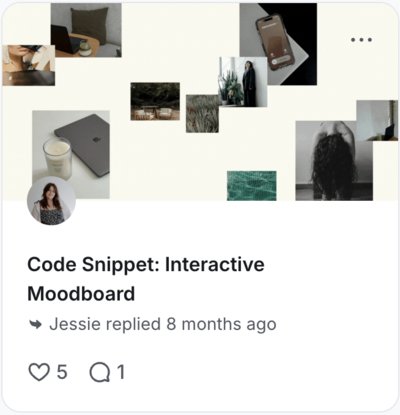Select the small room photo at right edge
The width and height of the screenshot is (400, 415).
pos(377,120)
